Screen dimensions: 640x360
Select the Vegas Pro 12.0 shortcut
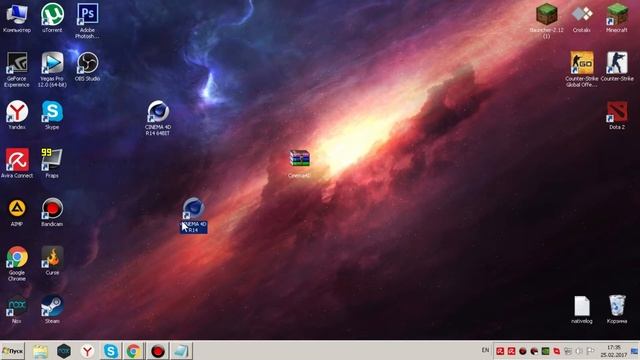click(52, 69)
